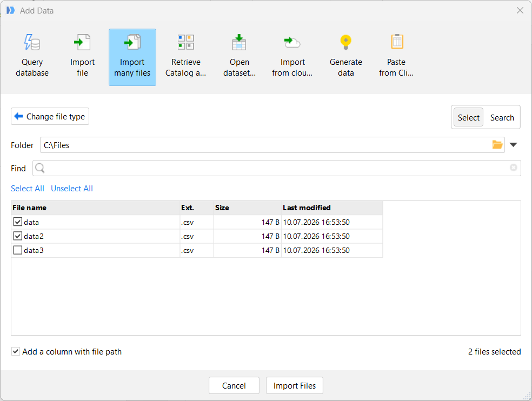532x401 pixels.
Task: Click the Unselect All link
Action: (72, 189)
